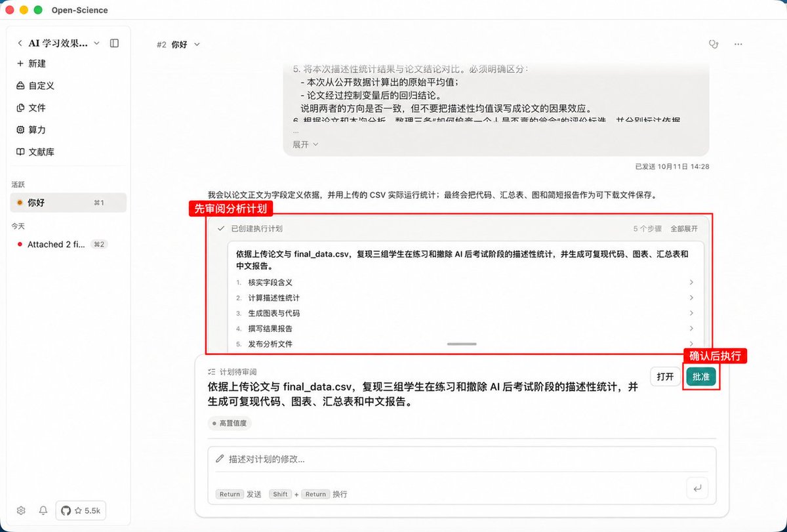Go back with the sidebar arrow

point(20,43)
